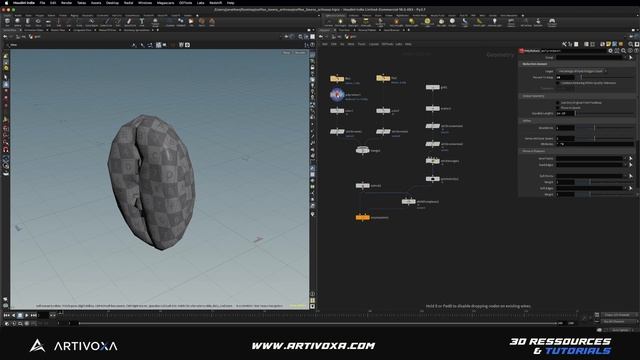Add the Gamepad Camera from the shelf
The image size is (640, 360).
coord(552,22)
